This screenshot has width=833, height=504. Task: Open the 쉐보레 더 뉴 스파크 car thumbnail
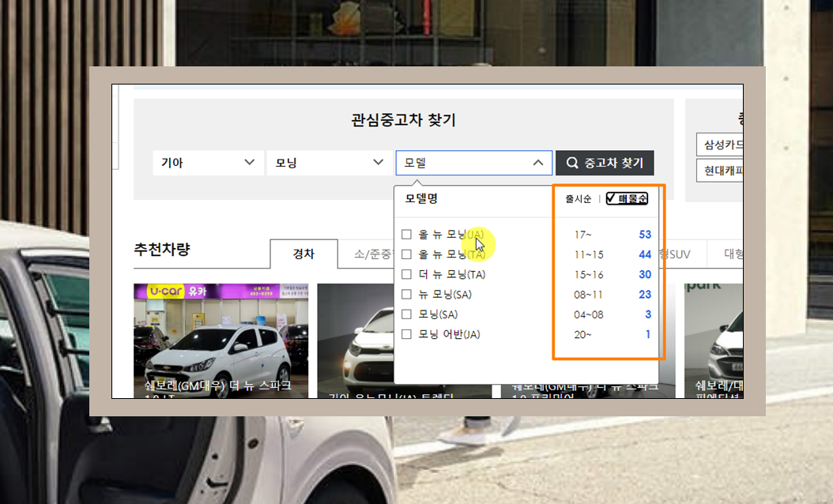pos(221,340)
